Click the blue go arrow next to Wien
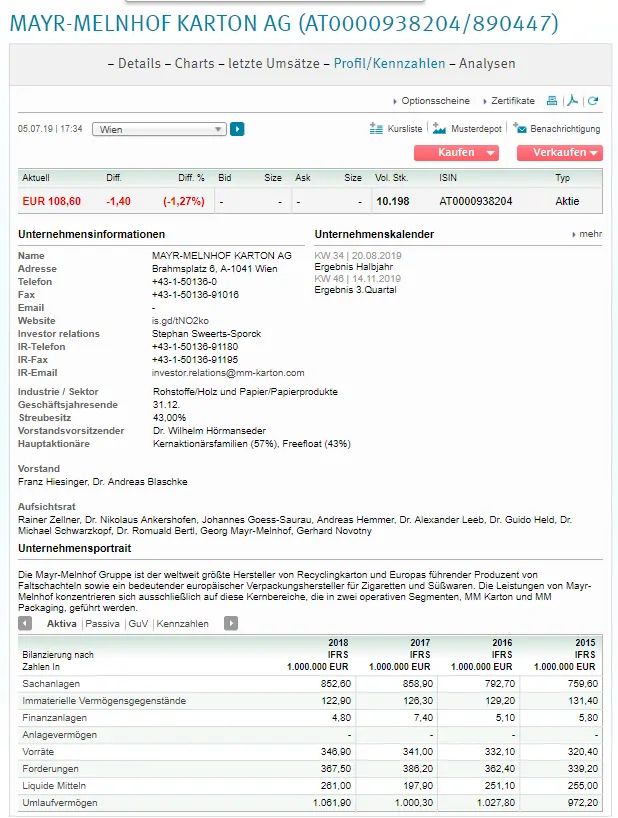This screenshot has width=618, height=818. (x=237, y=129)
